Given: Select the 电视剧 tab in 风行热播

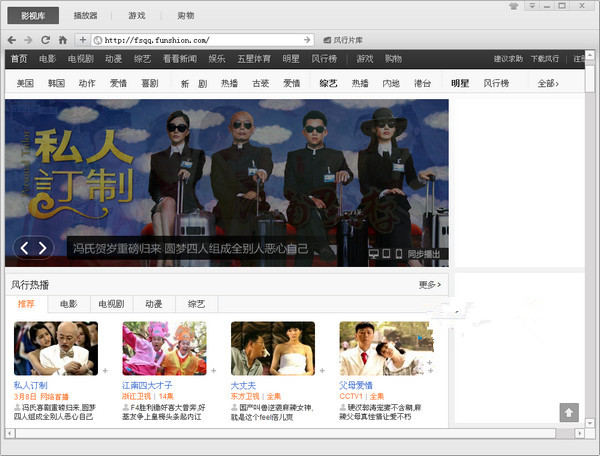Looking at the screenshot, I should [109, 303].
